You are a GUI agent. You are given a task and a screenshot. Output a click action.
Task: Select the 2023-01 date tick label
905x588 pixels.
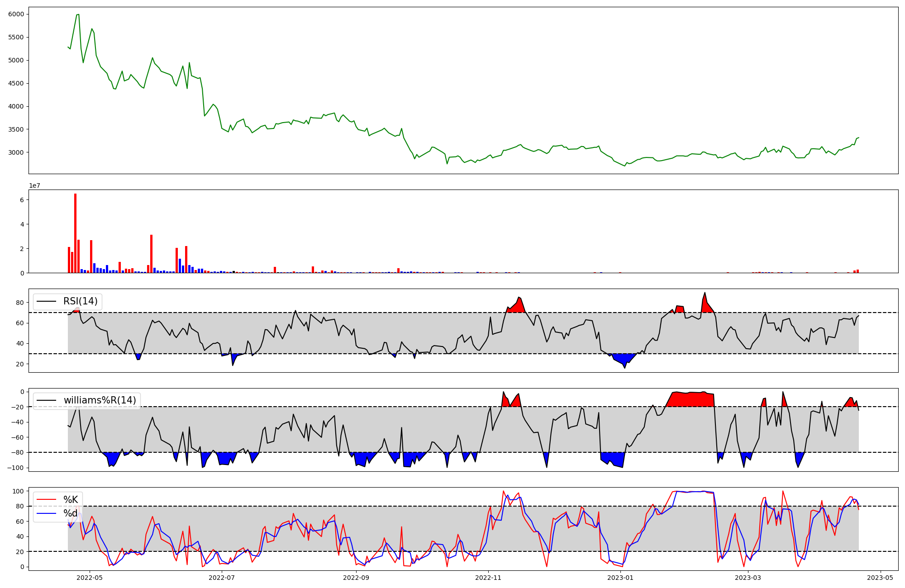click(621, 578)
